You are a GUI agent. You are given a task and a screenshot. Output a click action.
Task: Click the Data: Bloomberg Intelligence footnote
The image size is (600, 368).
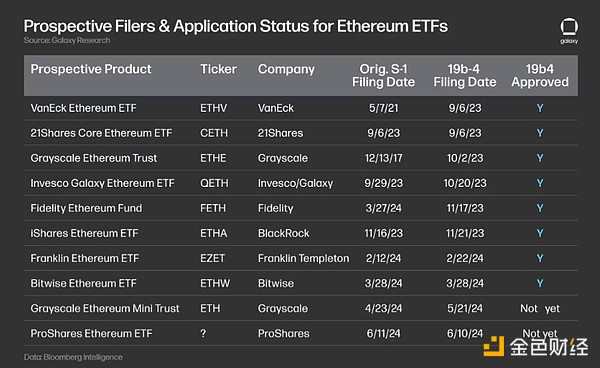coord(73,357)
